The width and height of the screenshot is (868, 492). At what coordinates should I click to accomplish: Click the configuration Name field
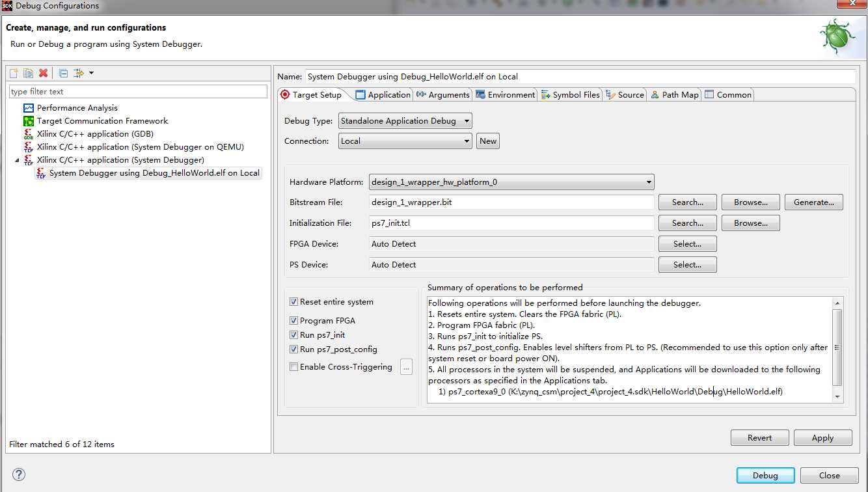point(580,77)
